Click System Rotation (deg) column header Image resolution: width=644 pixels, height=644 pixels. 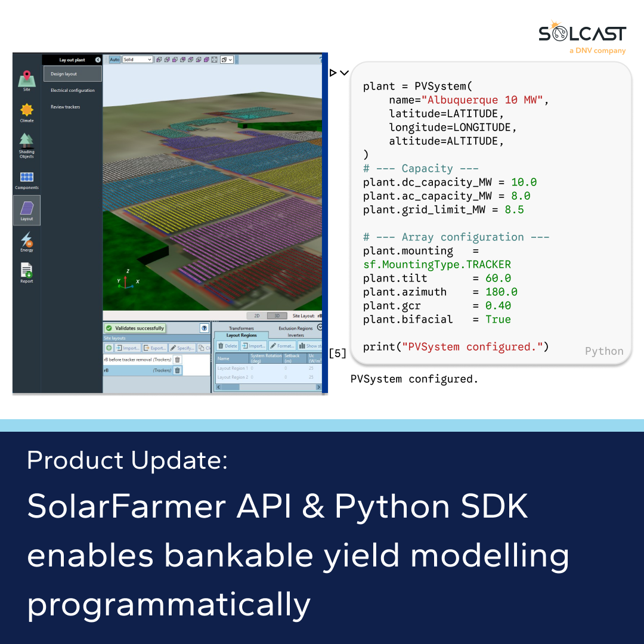click(x=266, y=358)
